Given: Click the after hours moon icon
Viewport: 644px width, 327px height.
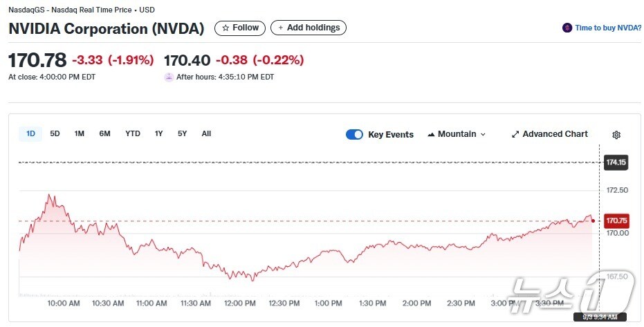Looking at the screenshot, I should [169, 77].
